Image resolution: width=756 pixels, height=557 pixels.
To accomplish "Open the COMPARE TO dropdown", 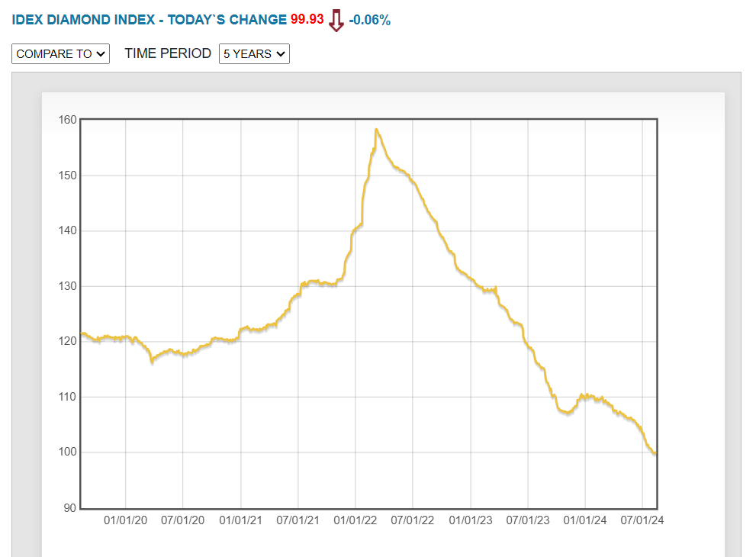I will pyautogui.click(x=61, y=53).
